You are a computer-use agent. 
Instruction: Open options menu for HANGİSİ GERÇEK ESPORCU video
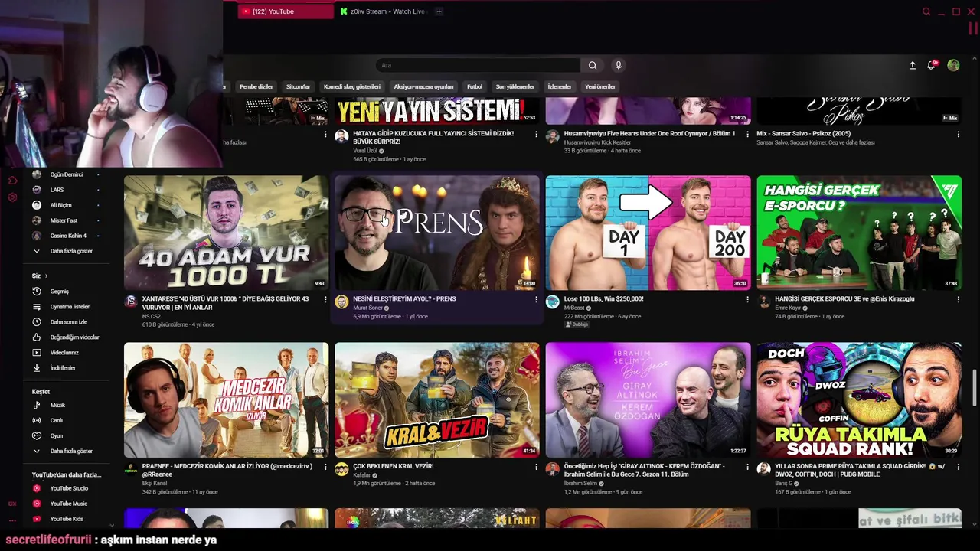click(x=958, y=300)
